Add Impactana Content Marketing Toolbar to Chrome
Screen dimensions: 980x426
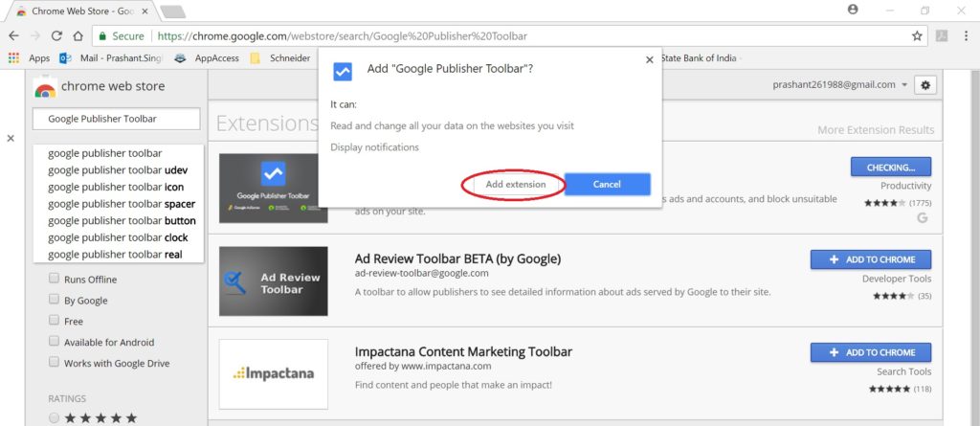[x=871, y=353]
